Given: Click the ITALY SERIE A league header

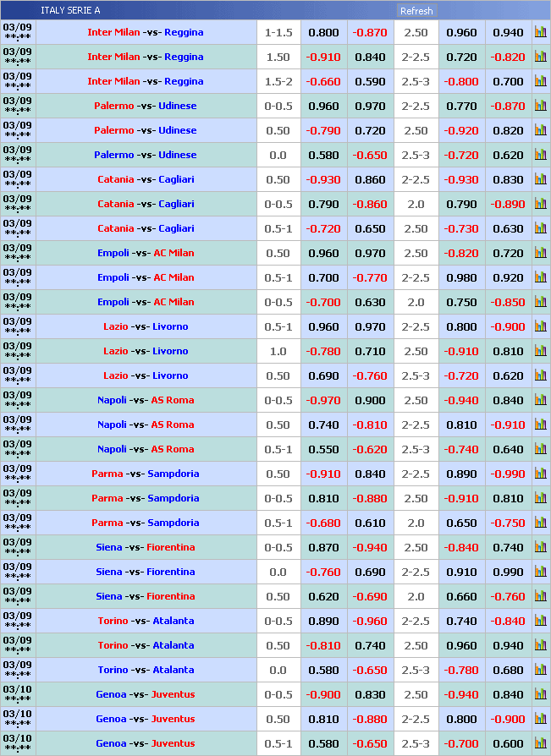Looking at the screenshot, I should 70,10.
